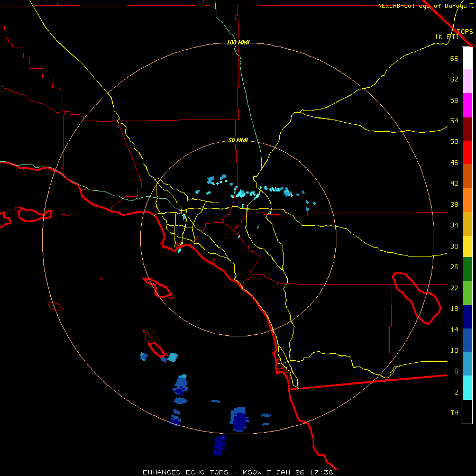Select the 42 scale label
Image resolution: width=476 pixels, height=476 pixels.
(x=454, y=184)
